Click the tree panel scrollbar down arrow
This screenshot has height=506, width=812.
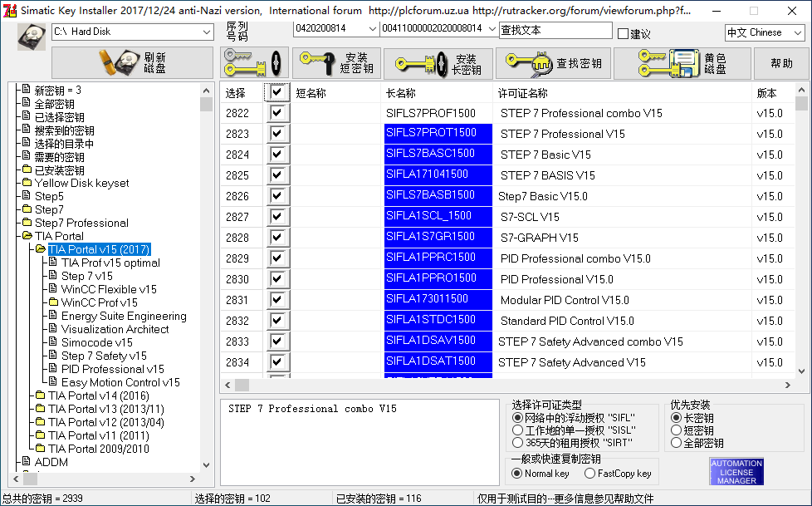tap(206, 465)
